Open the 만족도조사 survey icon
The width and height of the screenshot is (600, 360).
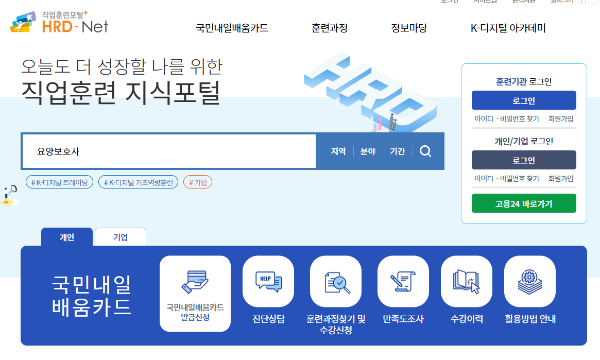point(403,282)
